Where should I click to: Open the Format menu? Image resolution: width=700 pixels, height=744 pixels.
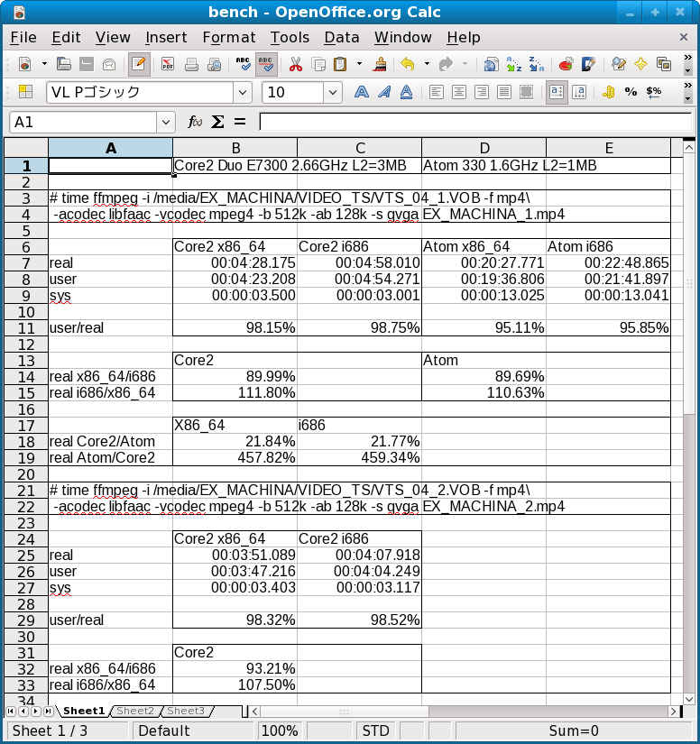(x=228, y=37)
